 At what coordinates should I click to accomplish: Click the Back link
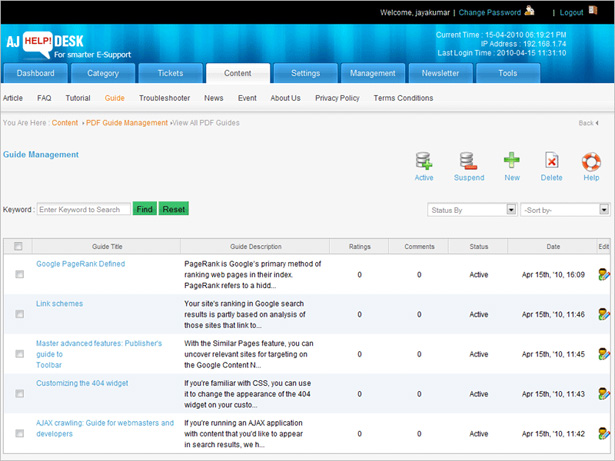[588, 123]
